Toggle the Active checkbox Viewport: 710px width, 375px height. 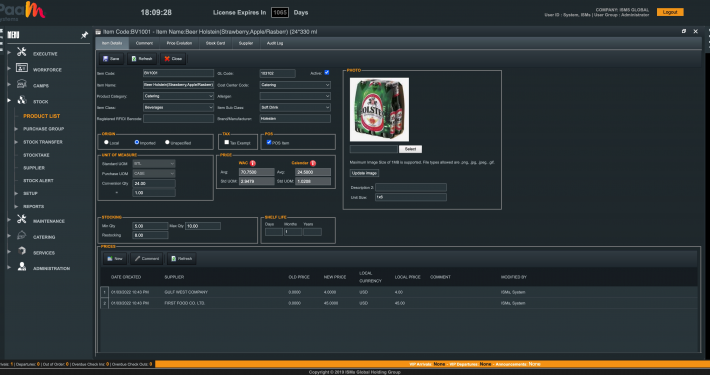pos(326,72)
